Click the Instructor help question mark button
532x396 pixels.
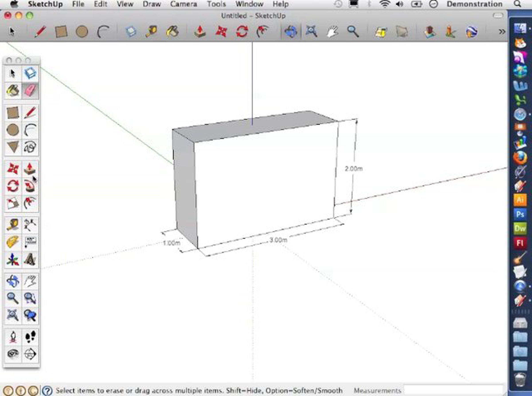coord(47,390)
